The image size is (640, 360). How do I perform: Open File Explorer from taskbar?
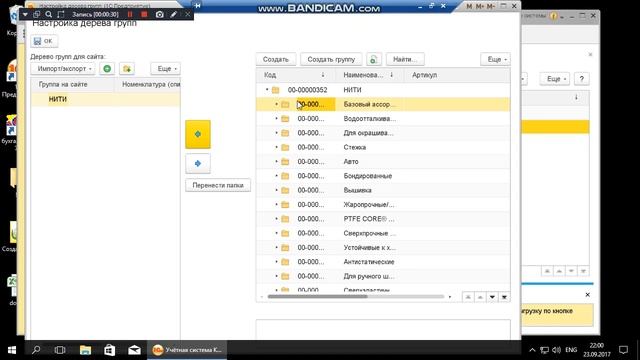85,350
